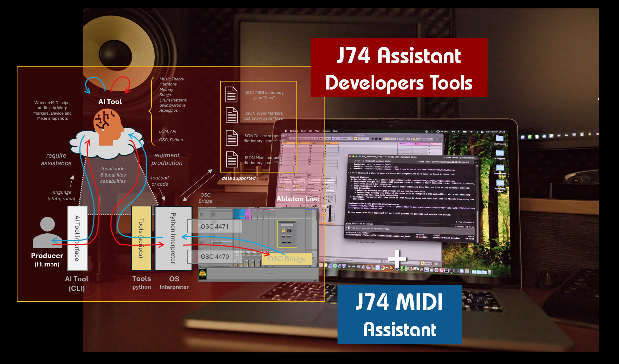Click the AI Tool head icon
The height and width of the screenshot is (364, 619).
[108, 127]
